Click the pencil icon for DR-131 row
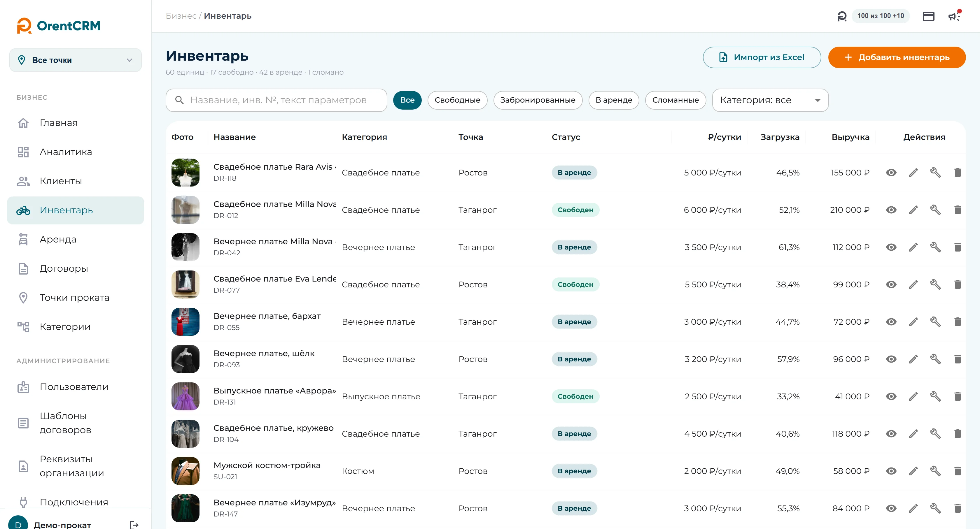Image resolution: width=980 pixels, height=529 pixels. (913, 396)
